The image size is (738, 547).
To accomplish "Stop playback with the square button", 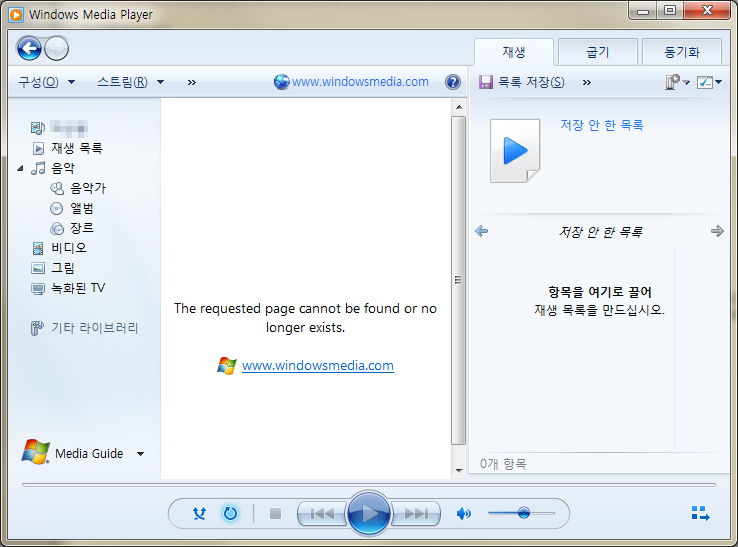I will pyautogui.click(x=276, y=514).
